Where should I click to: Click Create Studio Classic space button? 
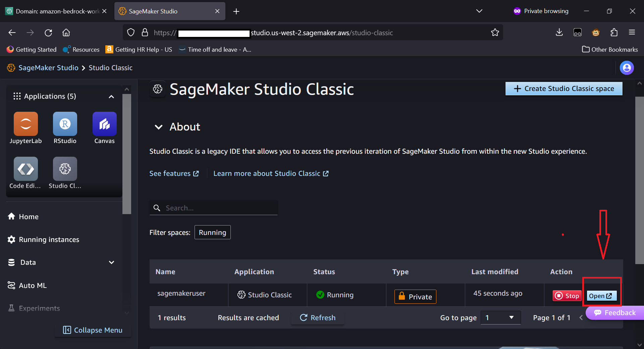click(563, 89)
